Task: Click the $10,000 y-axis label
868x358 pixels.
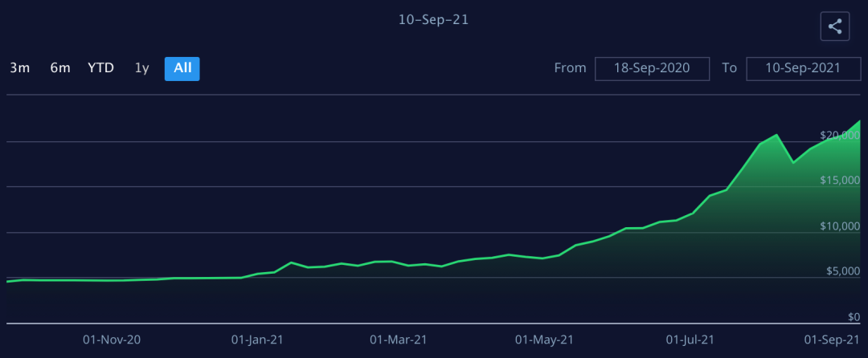Action: tap(839, 226)
